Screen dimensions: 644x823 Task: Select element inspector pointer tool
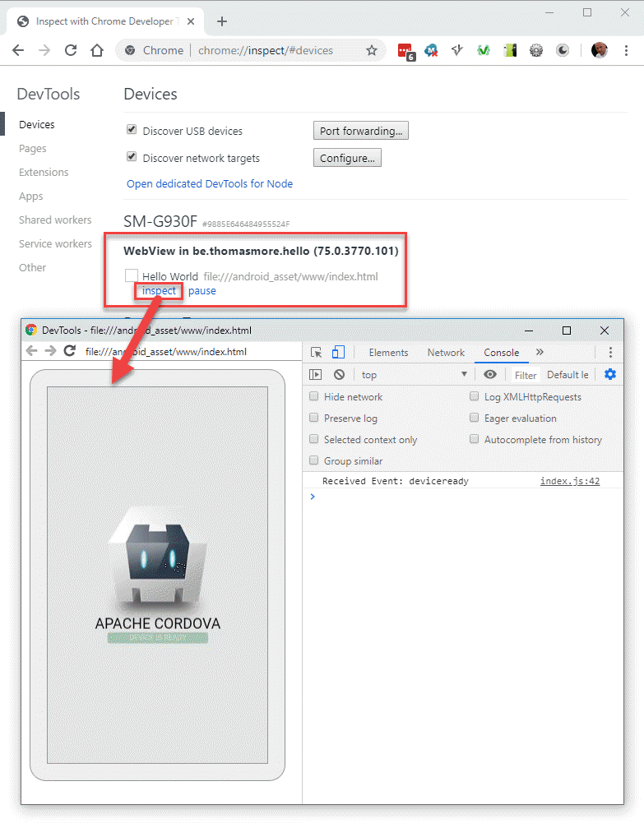point(316,352)
